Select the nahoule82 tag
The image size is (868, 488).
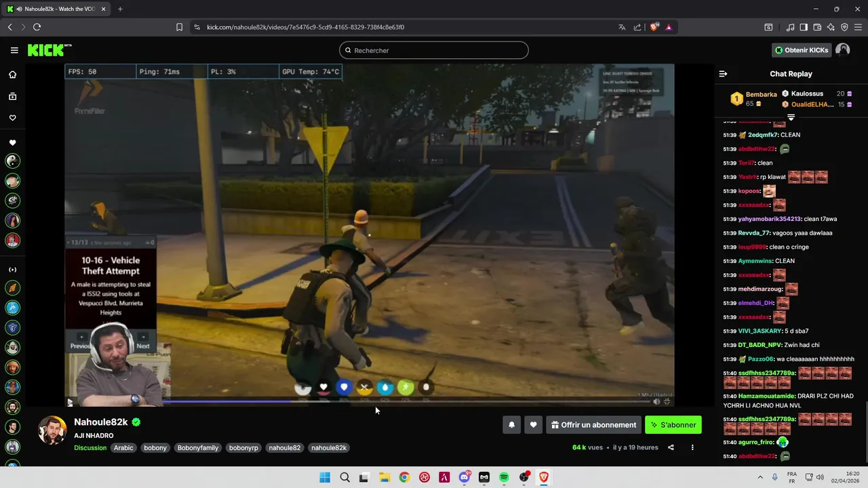(x=285, y=447)
